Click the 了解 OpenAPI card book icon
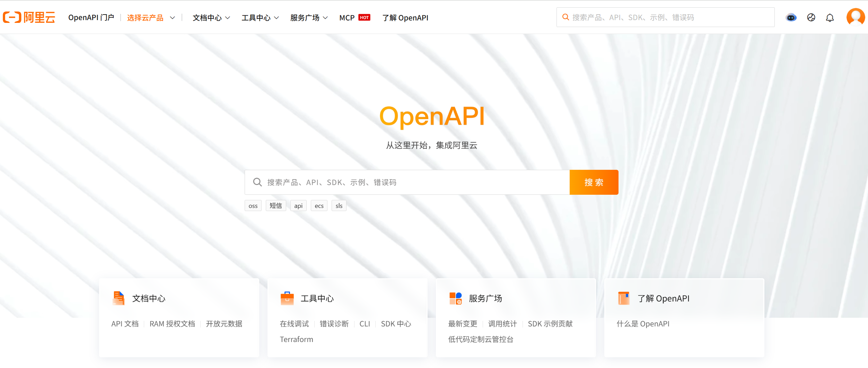 pos(624,298)
